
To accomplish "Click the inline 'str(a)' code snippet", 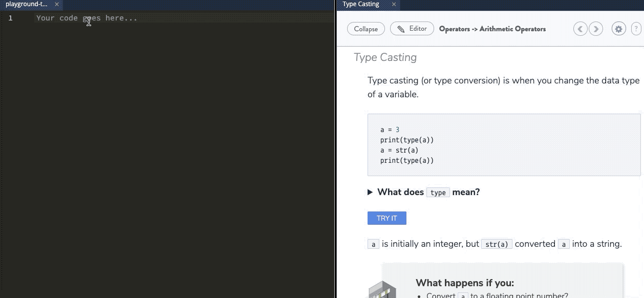I will 497,244.
